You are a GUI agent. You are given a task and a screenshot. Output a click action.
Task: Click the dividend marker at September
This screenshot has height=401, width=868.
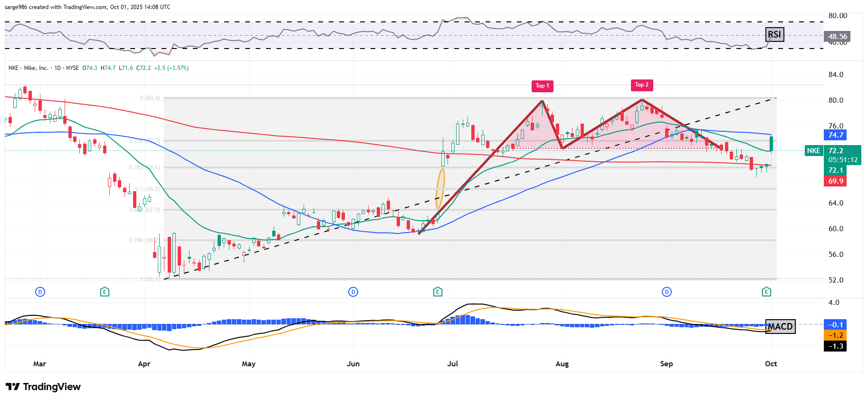click(x=667, y=292)
